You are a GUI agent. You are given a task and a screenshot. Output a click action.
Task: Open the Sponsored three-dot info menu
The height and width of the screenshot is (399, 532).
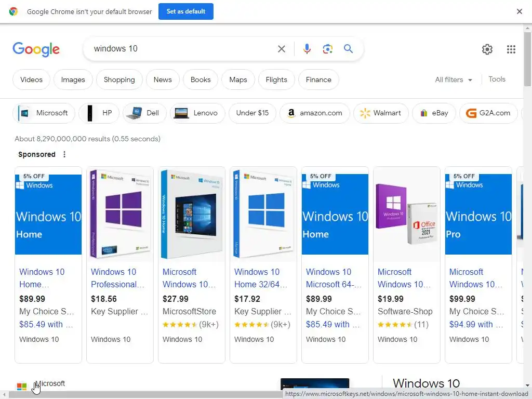point(64,154)
